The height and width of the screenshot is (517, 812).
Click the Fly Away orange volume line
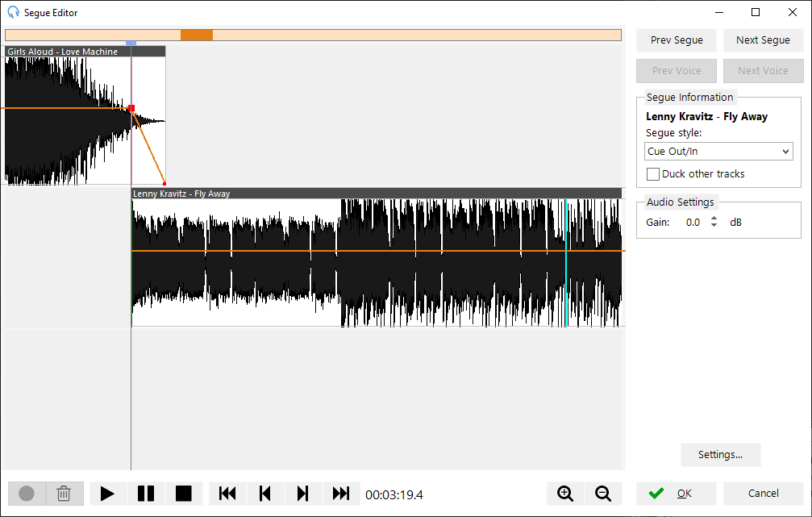[378, 251]
